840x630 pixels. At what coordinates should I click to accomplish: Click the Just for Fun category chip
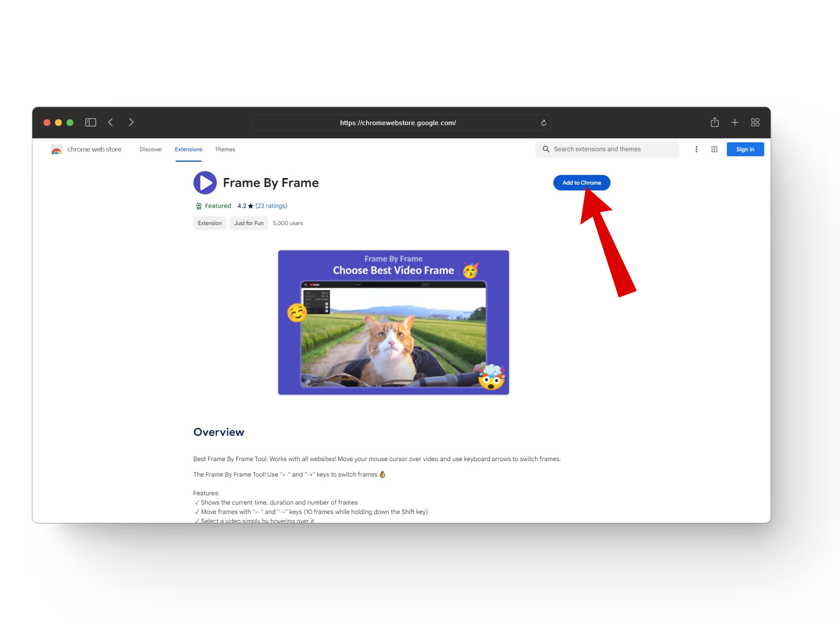248,224
